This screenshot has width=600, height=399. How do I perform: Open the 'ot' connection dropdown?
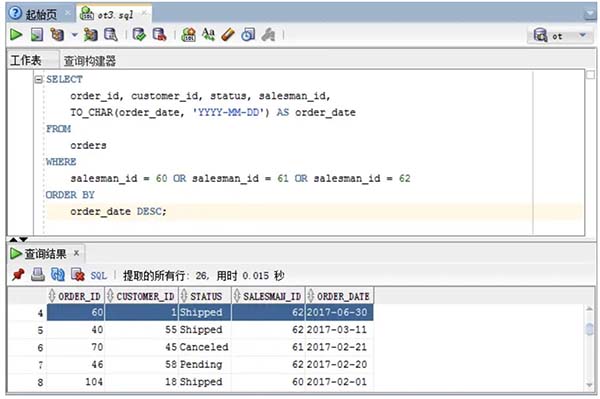click(x=582, y=36)
